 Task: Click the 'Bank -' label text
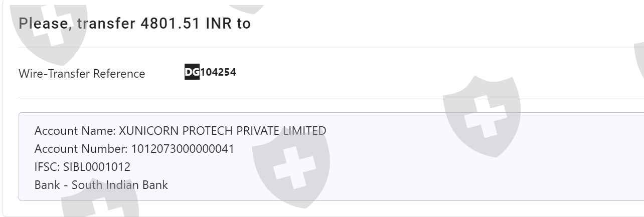52,185
